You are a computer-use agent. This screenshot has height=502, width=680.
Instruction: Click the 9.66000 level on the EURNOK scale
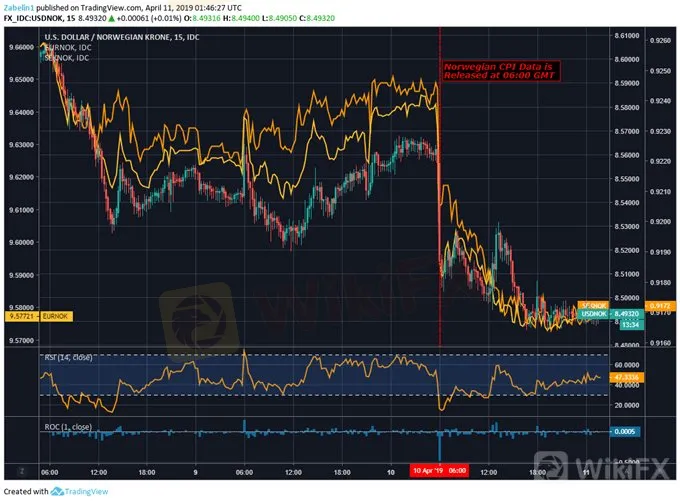click(22, 47)
